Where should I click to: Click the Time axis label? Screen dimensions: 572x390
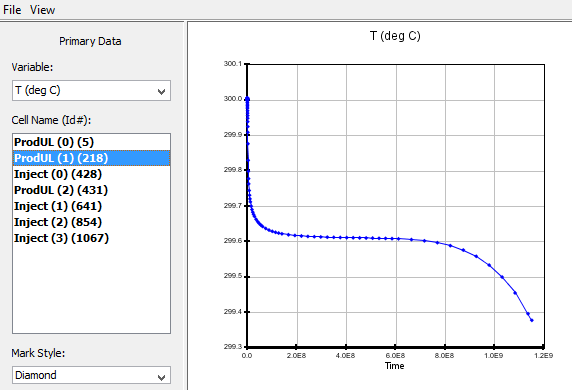pyautogui.click(x=394, y=366)
